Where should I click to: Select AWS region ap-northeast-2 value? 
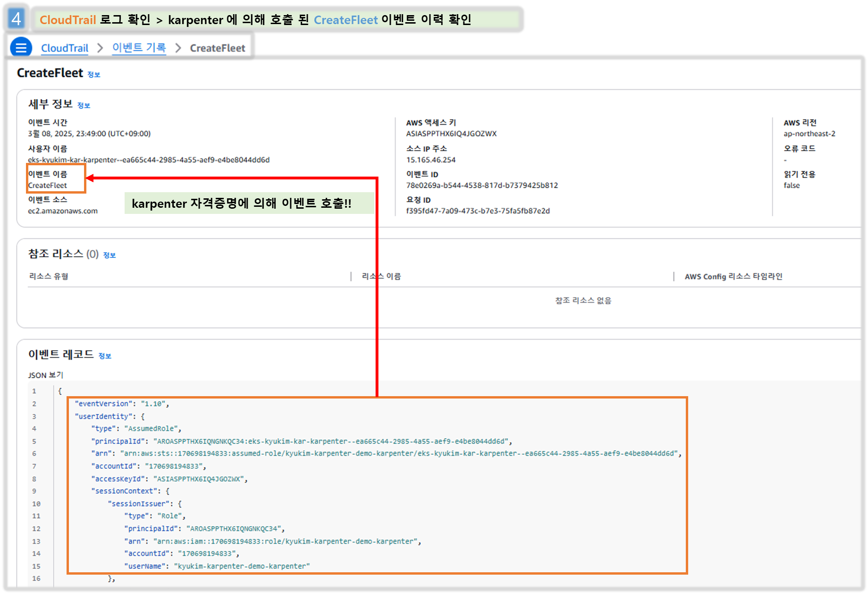tap(809, 134)
